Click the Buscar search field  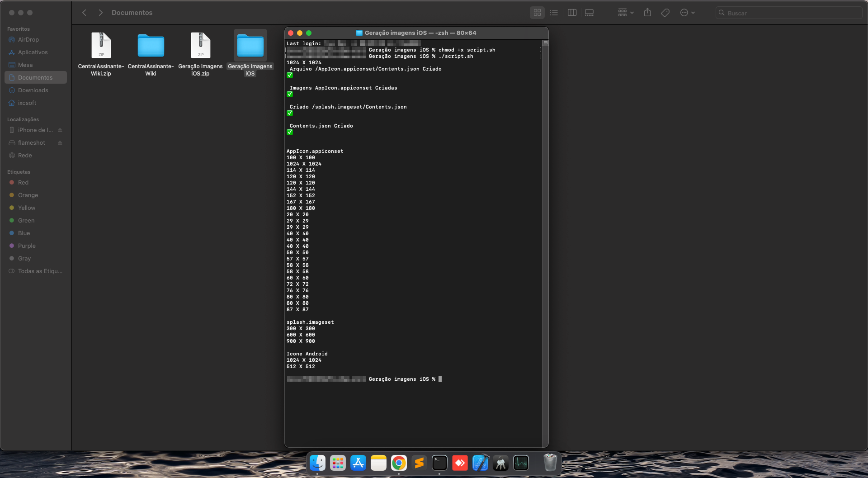(789, 13)
